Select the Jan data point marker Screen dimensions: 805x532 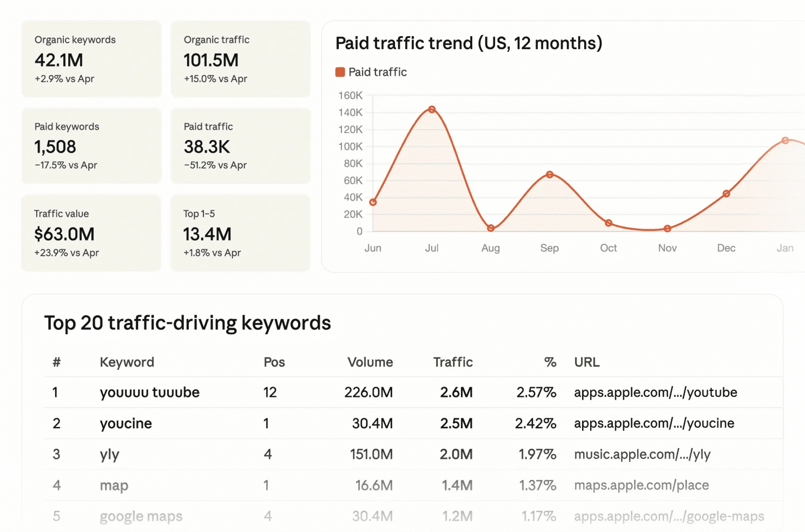point(786,140)
